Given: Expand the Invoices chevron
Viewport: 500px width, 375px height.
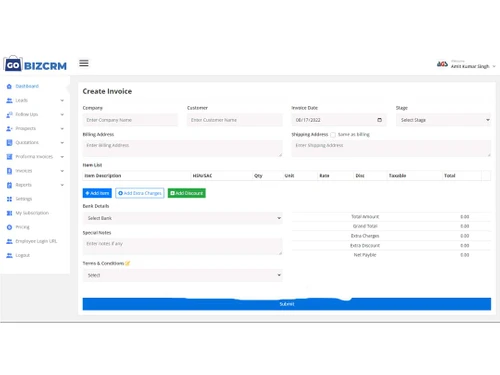Looking at the screenshot, I should (62, 171).
